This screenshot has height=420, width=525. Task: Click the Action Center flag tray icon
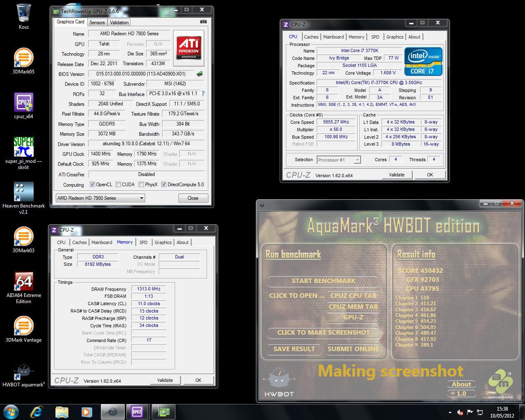point(470,412)
